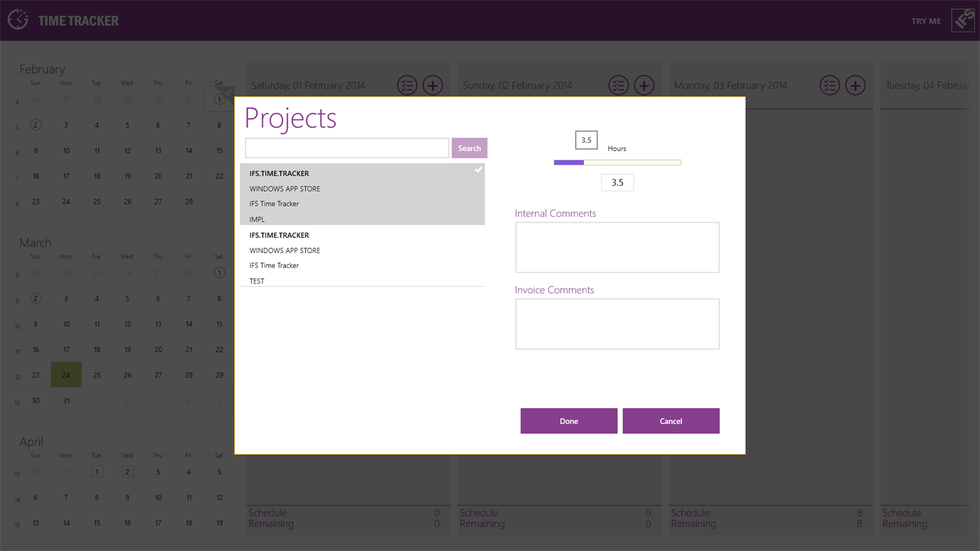Select March 31 in calendar
The height and width of the screenshot is (551, 980).
66,401
